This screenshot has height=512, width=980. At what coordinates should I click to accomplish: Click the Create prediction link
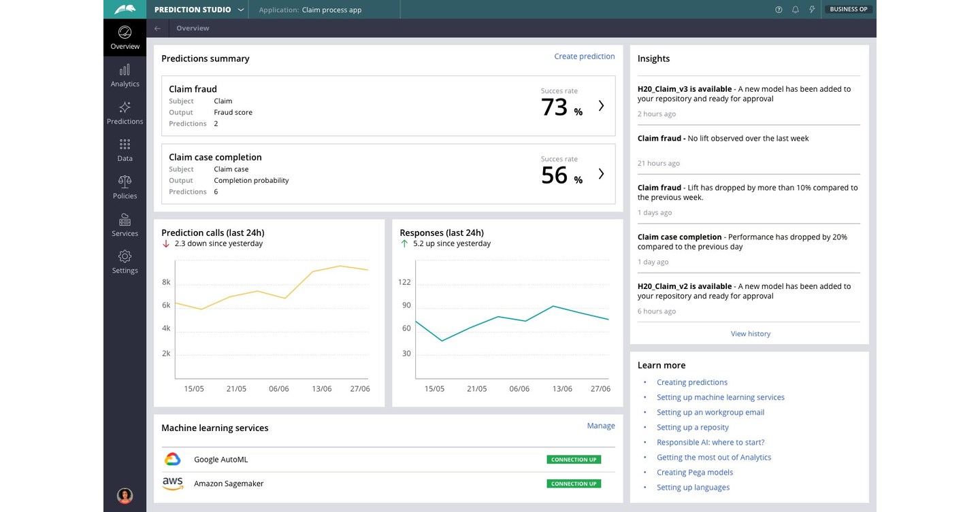pos(584,56)
